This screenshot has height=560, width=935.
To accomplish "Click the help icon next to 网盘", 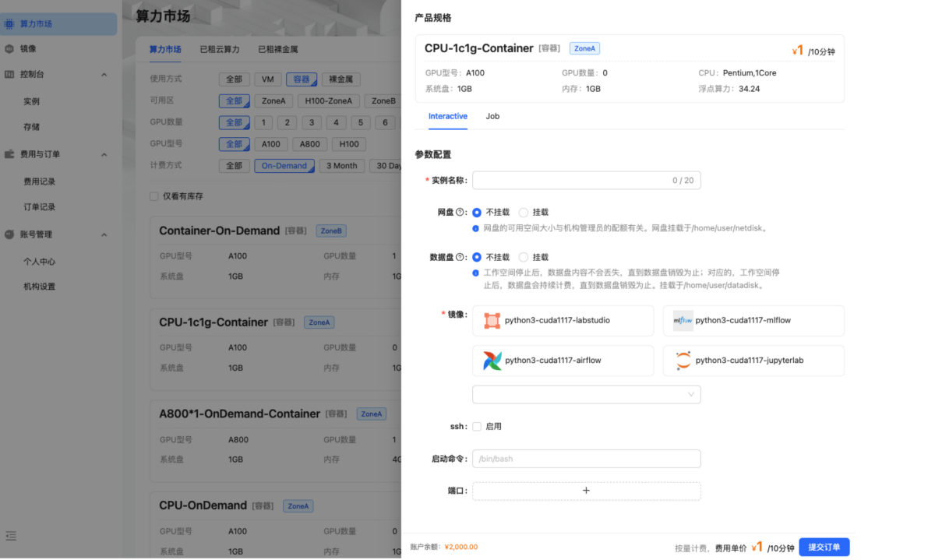I will tap(461, 212).
